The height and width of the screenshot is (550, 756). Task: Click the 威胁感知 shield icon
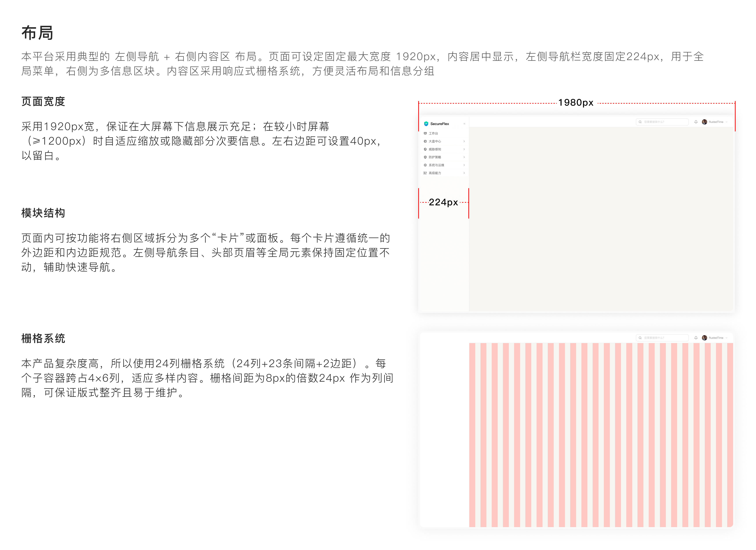click(425, 149)
